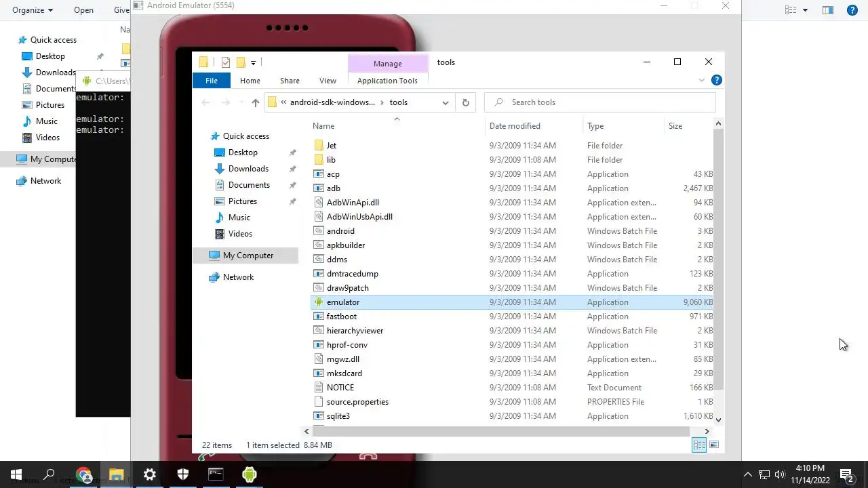
Task: Click android-sdk-windows breadcrumb segment
Action: point(332,102)
